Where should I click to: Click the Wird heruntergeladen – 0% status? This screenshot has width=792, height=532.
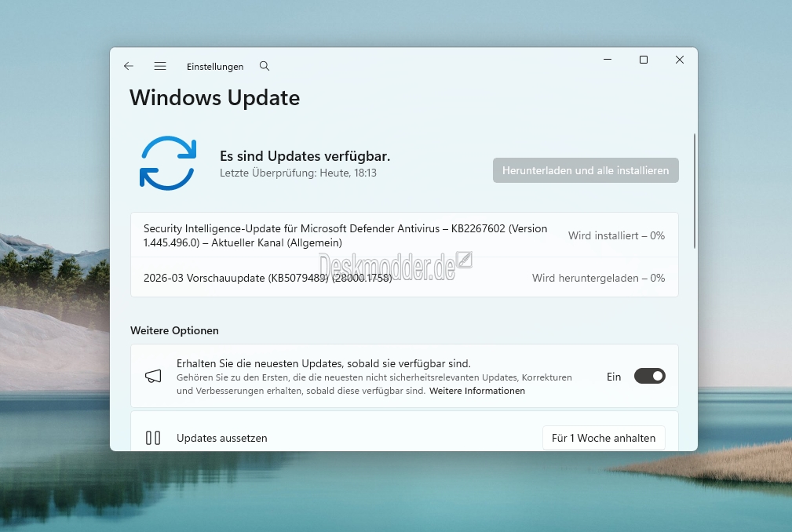[598, 278]
